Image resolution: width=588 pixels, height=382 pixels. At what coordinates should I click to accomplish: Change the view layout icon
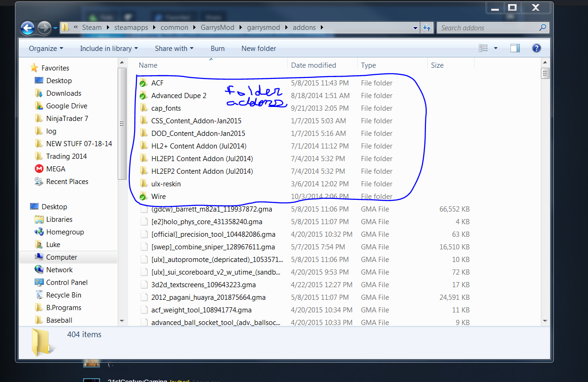[483, 48]
